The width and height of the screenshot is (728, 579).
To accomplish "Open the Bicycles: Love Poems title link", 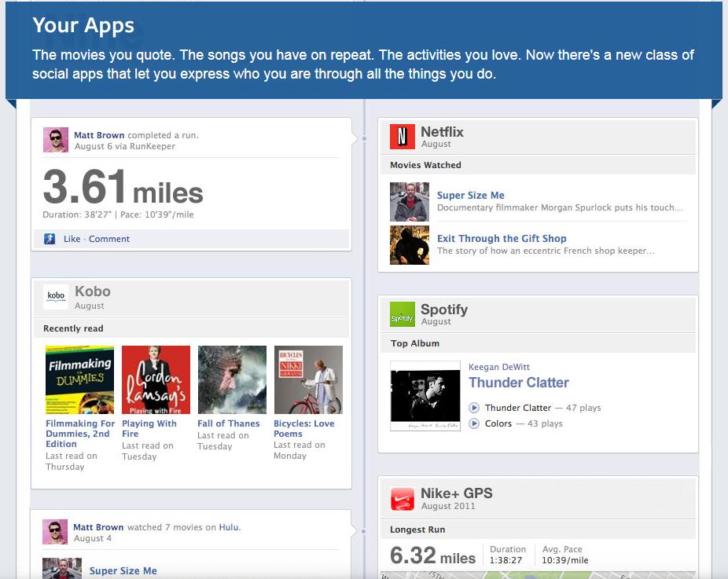I will click(x=303, y=429).
